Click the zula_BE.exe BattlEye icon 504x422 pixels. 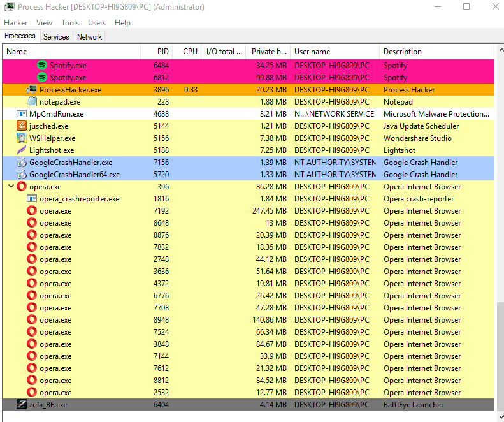[x=22, y=405]
